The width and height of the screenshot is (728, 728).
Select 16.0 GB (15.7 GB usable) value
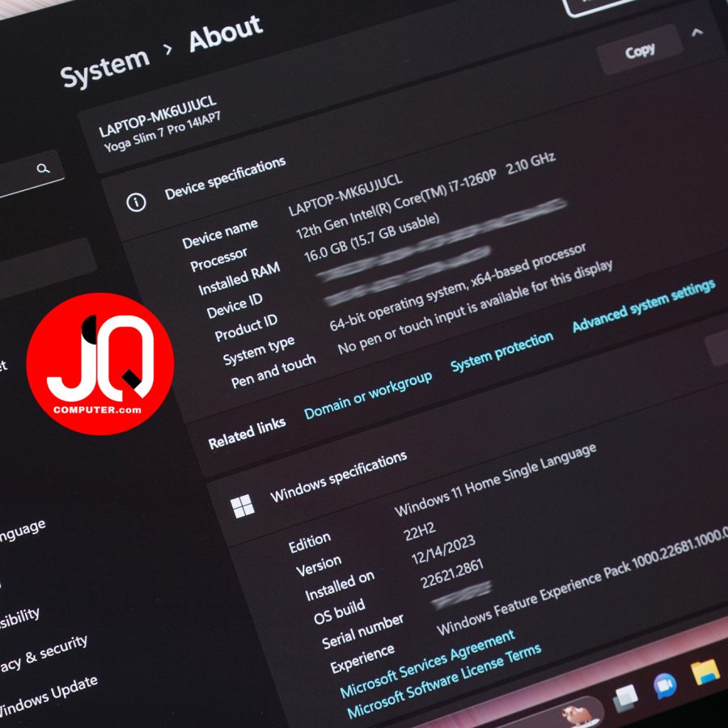click(371, 238)
